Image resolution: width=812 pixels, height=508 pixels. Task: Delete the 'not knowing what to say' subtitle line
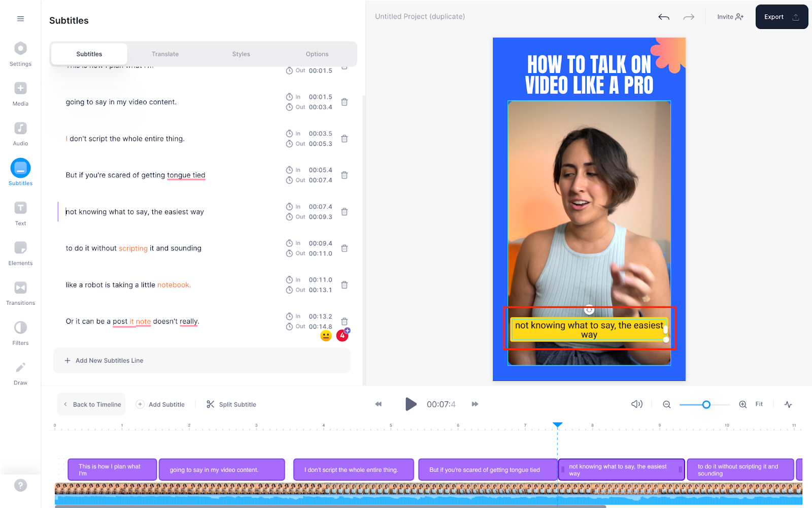(344, 212)
